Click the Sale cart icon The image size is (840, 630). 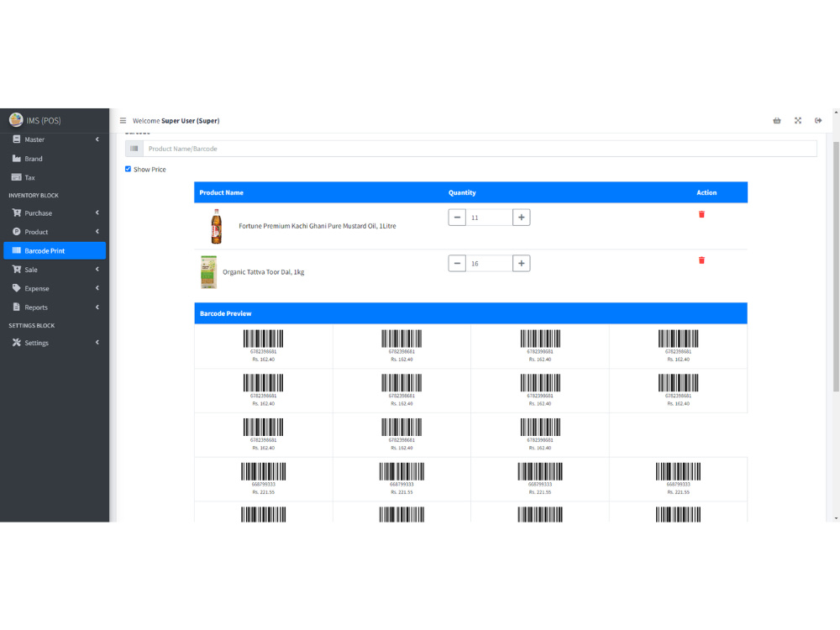click(x=17, y=270)
